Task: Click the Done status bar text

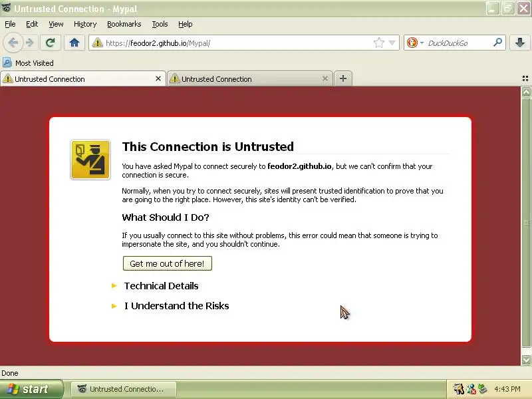Action: 10,373
